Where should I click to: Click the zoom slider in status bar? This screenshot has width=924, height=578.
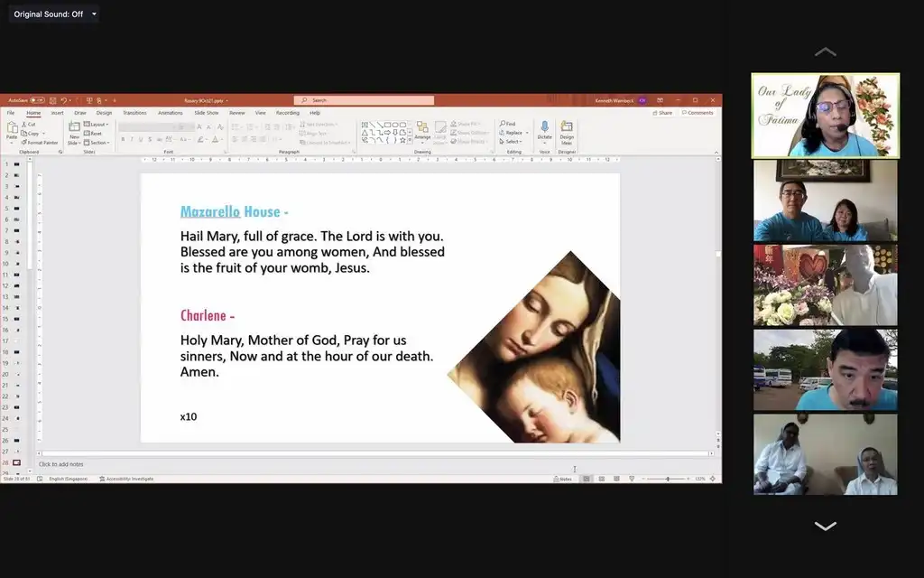tap(668, 479)
